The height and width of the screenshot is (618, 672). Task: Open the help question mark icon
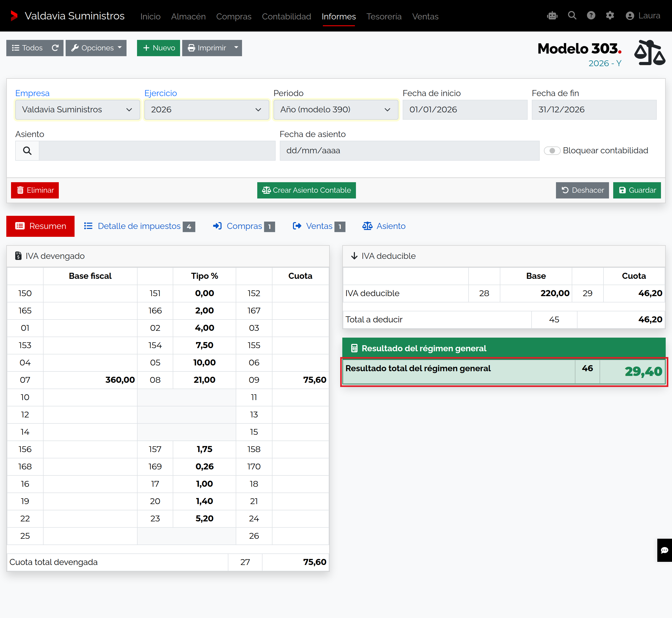coord(591,16)
